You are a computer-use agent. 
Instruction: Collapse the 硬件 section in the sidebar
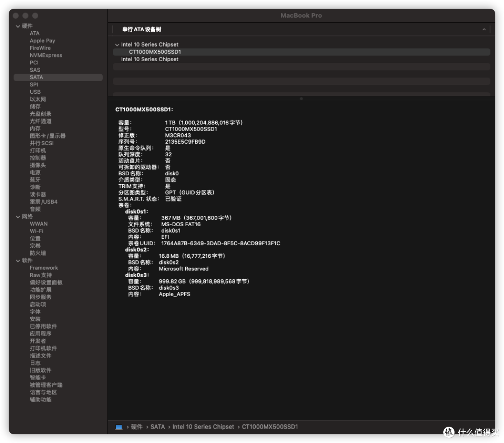click(18, 26)
